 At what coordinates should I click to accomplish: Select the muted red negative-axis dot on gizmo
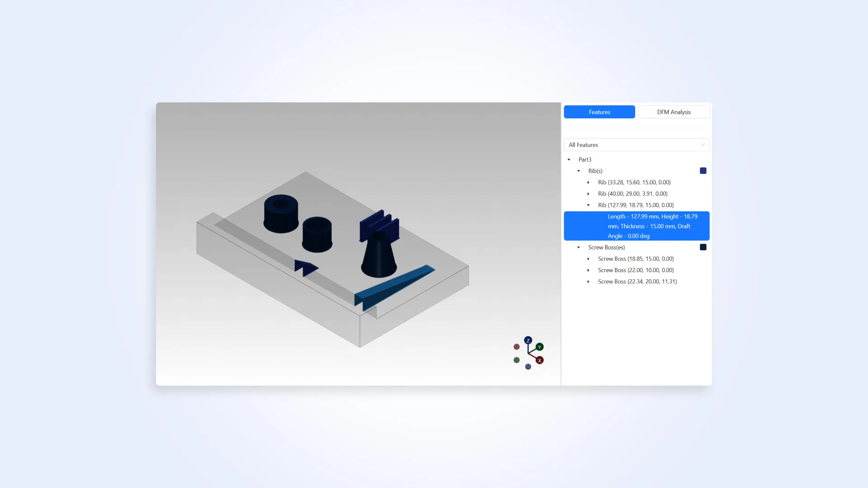516,346
